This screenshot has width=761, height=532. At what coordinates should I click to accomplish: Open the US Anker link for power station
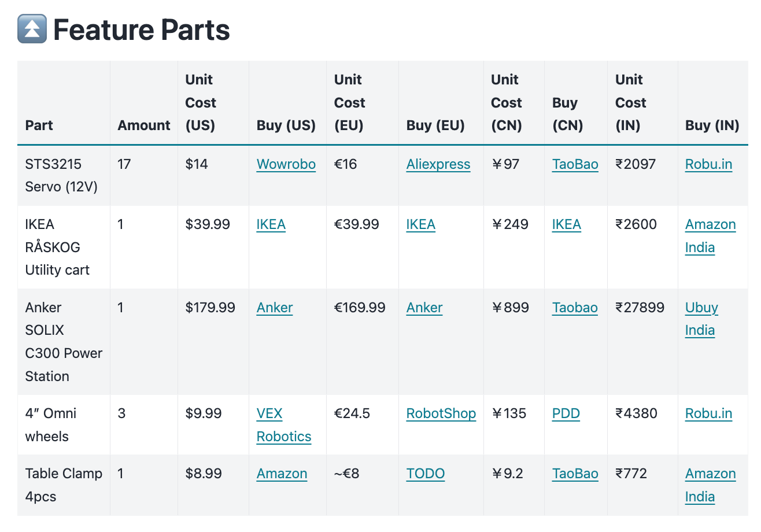275,308
